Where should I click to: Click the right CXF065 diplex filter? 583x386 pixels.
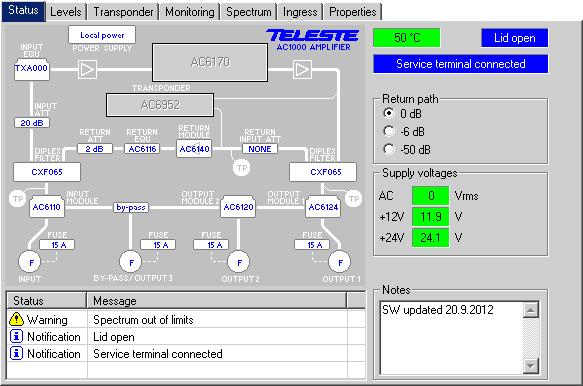pyautogui.click(x=323, y=172)
